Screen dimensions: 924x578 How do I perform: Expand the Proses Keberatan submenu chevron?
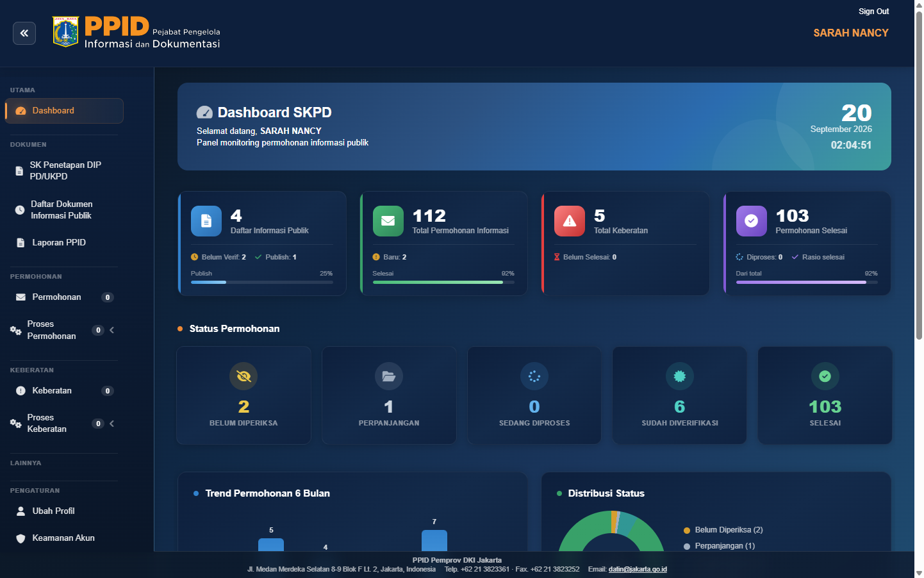point(112,424)
